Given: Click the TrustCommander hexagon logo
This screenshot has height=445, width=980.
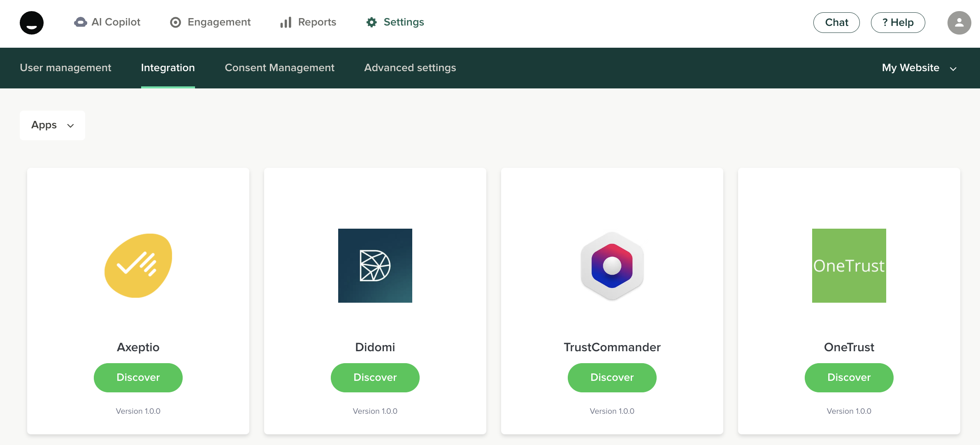Looking at the screenshot, I should pos(612,266).
